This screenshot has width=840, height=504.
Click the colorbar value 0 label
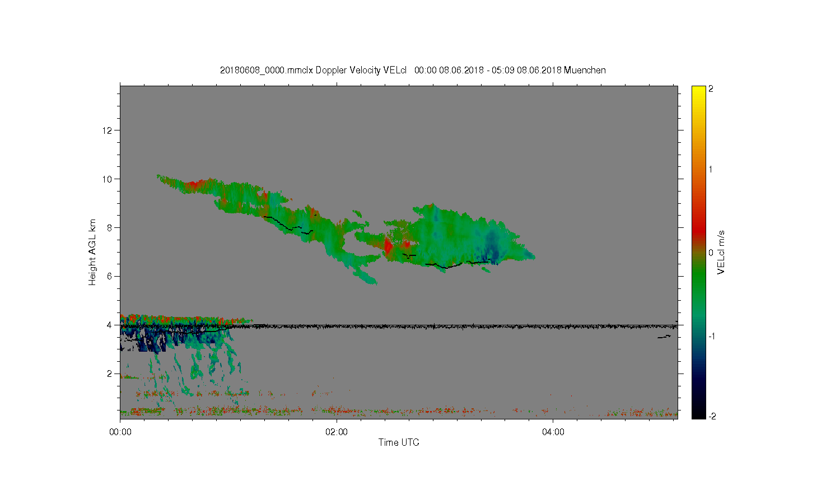click(711, 253)
